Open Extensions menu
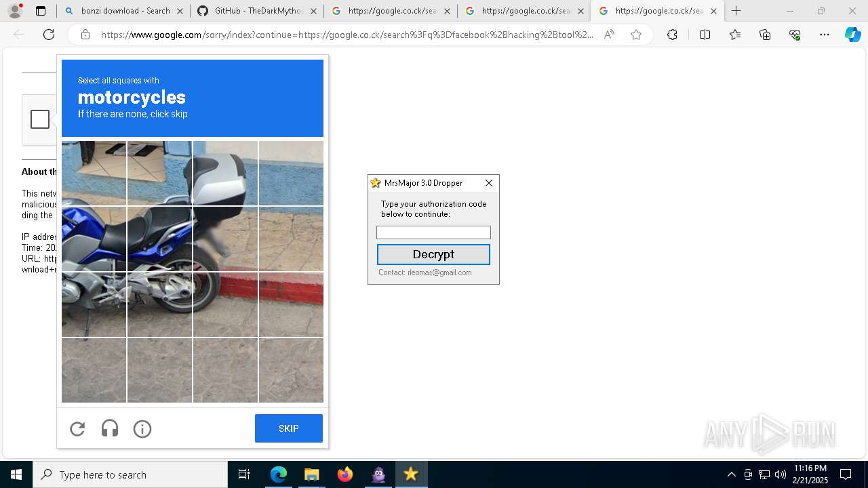 tap(672, 35)
